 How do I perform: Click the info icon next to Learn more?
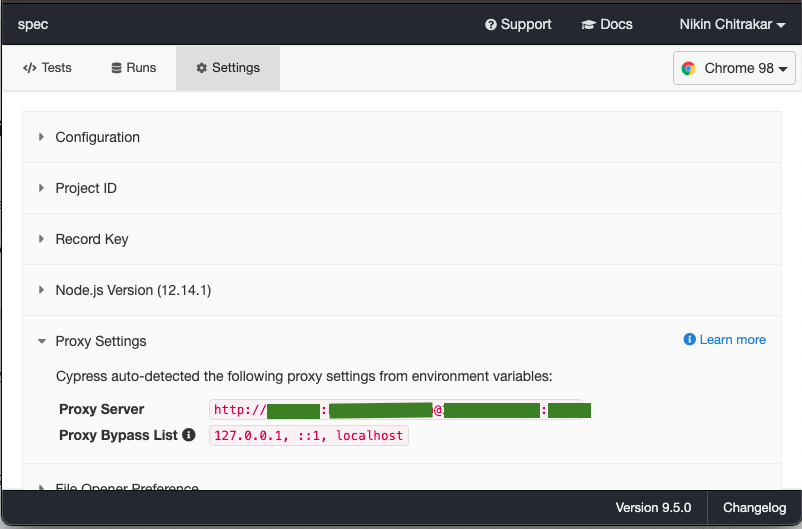coord(689,339)
